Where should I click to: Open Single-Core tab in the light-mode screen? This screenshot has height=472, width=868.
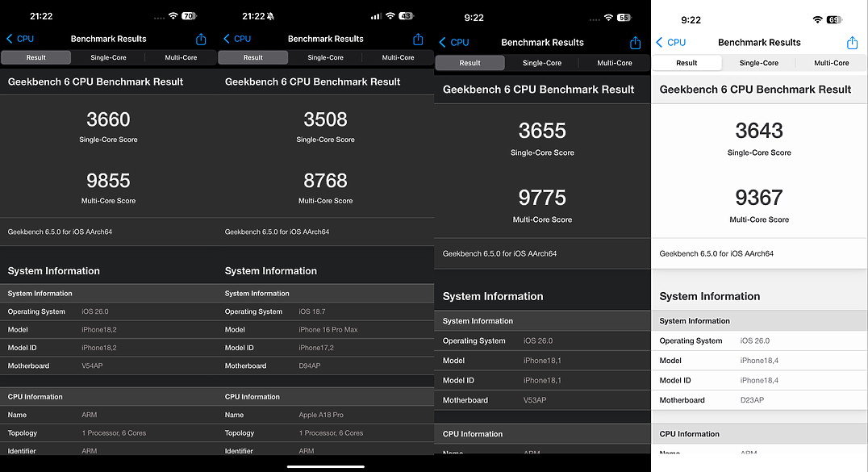[x=759, y=63]
